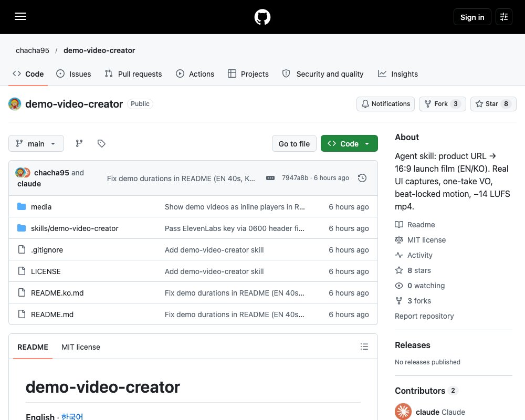Open the README.ko.md file

tap(57, 293)
